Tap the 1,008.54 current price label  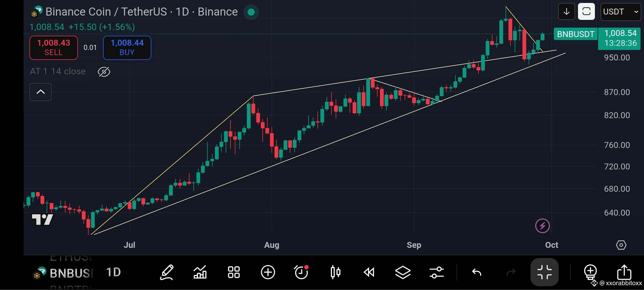[620, 33]
